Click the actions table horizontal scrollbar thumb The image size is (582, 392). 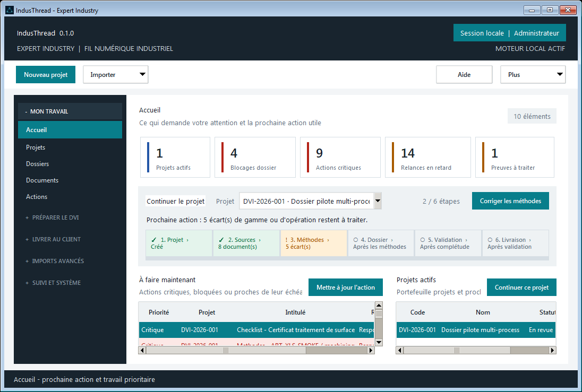[x=226, y=350]
